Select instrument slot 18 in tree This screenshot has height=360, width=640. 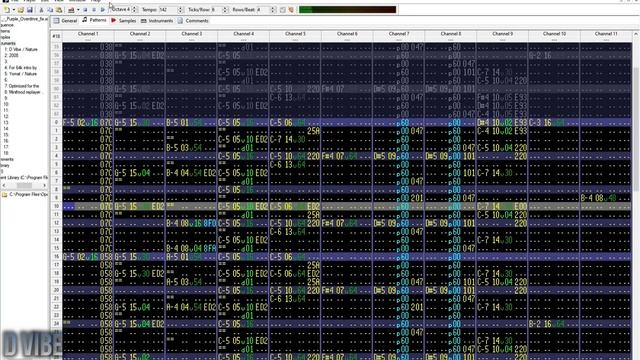6,153
